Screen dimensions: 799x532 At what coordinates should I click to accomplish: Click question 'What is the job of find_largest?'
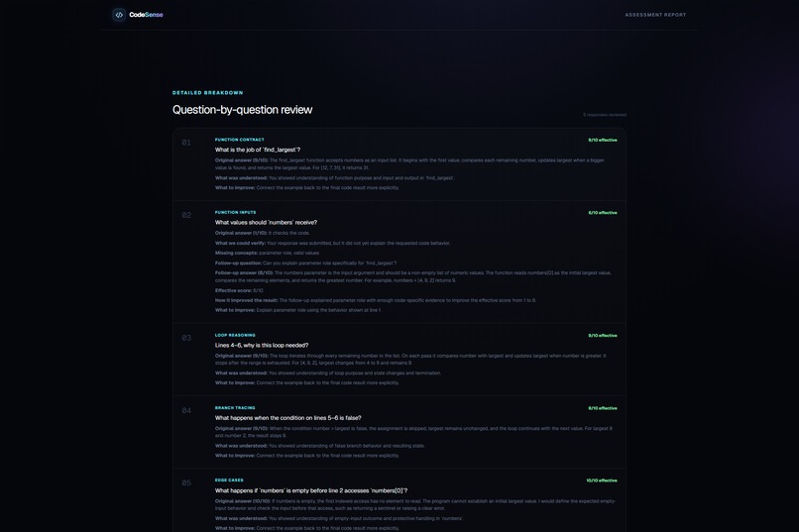[x=258, y=150]
